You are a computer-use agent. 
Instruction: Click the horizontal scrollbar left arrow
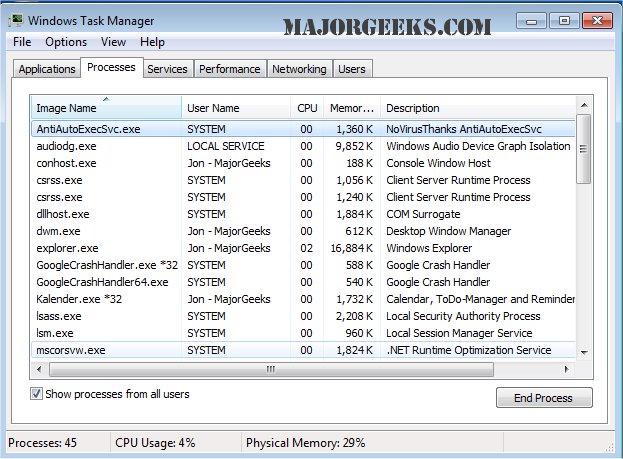coord(39,369)
